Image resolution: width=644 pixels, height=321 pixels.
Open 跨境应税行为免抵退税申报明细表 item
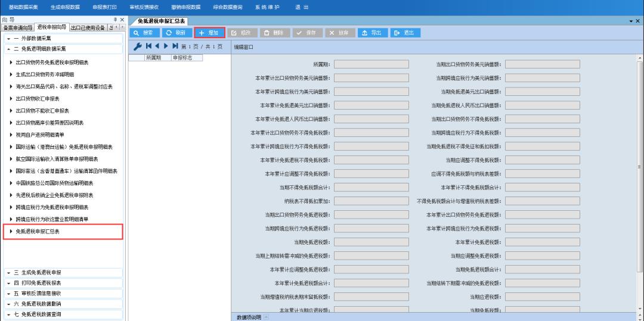52,207
